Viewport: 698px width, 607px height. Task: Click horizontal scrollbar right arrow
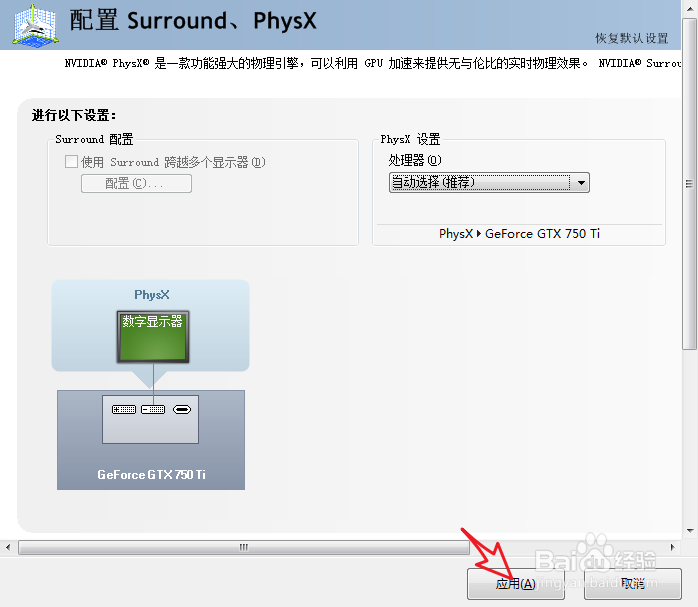672,547
